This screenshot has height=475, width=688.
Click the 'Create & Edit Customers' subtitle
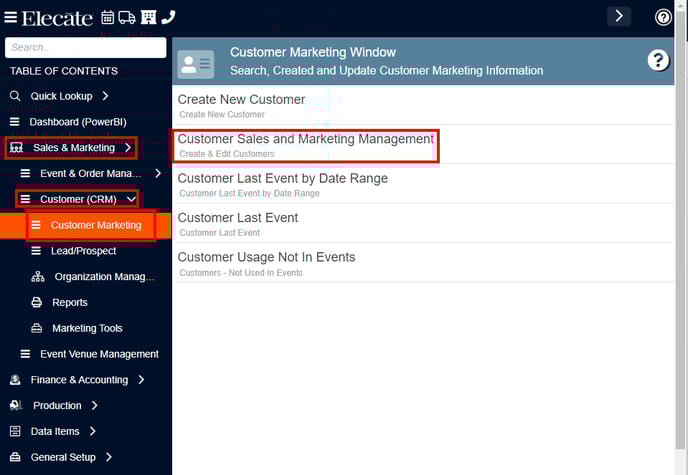227,154
